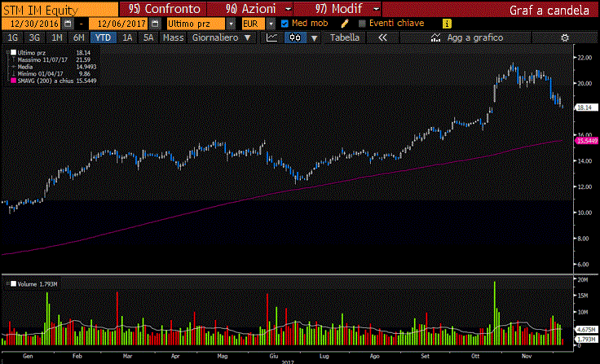Toggle Ultimo prz legend checkbox
Image resolution: width=600 pixels, height=364 pixels.
pos(13,52)
